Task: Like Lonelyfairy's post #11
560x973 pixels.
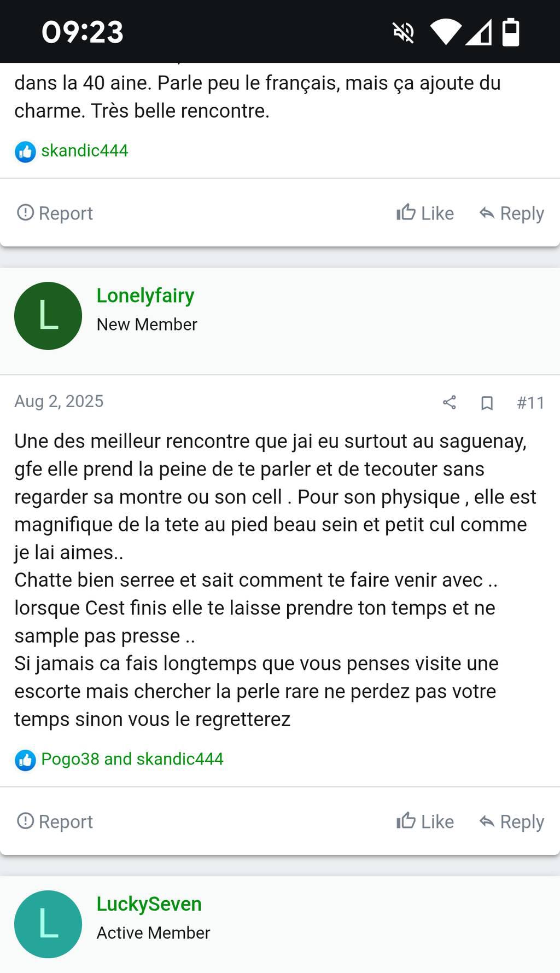Action: tap(425, 821)
